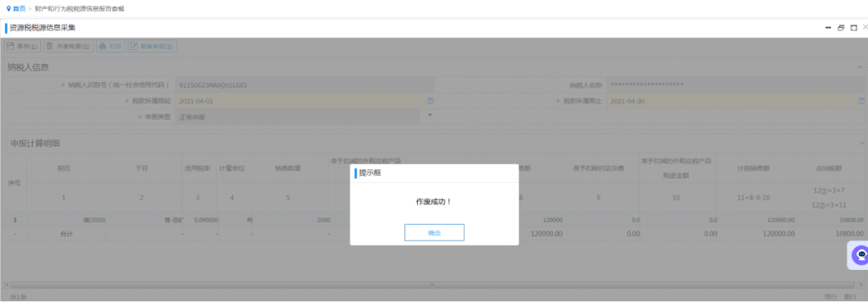This screenshot has height=302, width=868.
Task: Click the 删行 delete row link
Action: [x=851, y=296]
